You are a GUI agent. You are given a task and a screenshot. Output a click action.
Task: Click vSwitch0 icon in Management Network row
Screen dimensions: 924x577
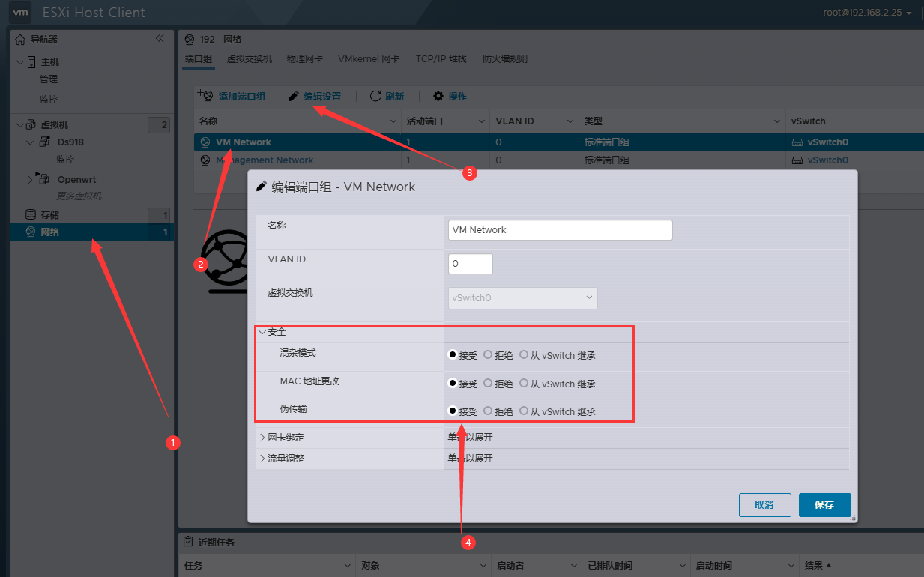point(798,160)
